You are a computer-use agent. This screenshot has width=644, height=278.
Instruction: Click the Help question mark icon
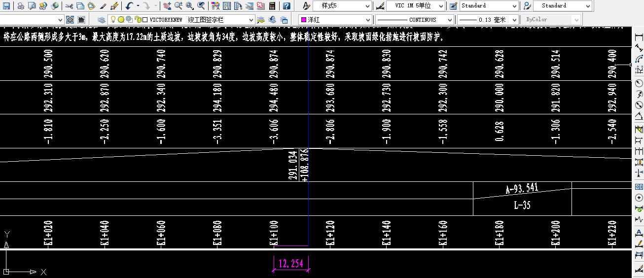(286, 6)
